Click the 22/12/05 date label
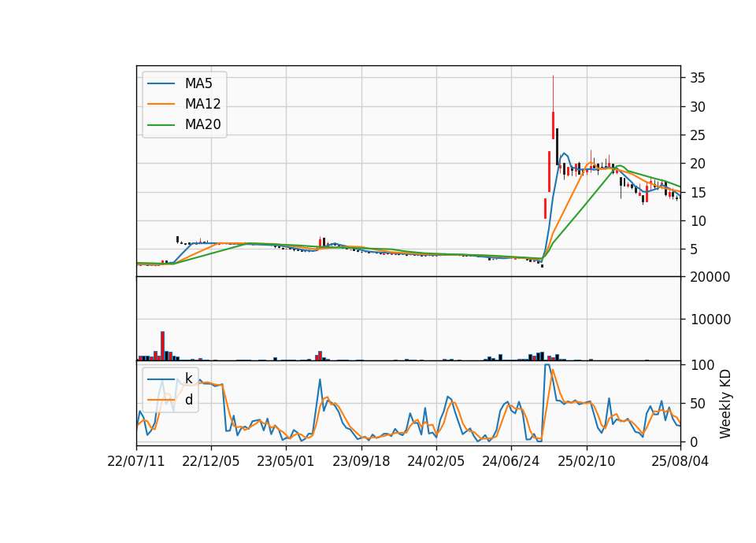Screen dimensions: 756x543 click(x=211, y=461)
